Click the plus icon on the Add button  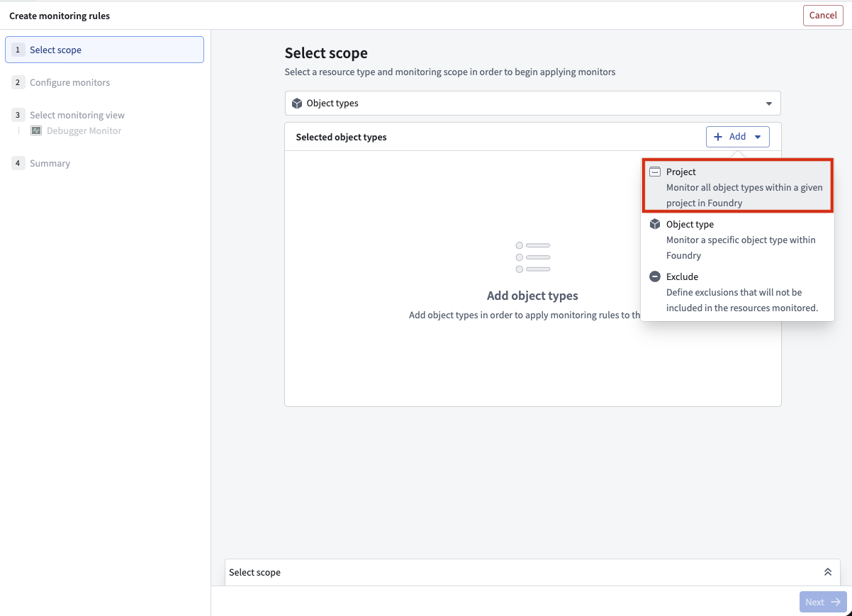pyautogui.click(x=718, y=136)
